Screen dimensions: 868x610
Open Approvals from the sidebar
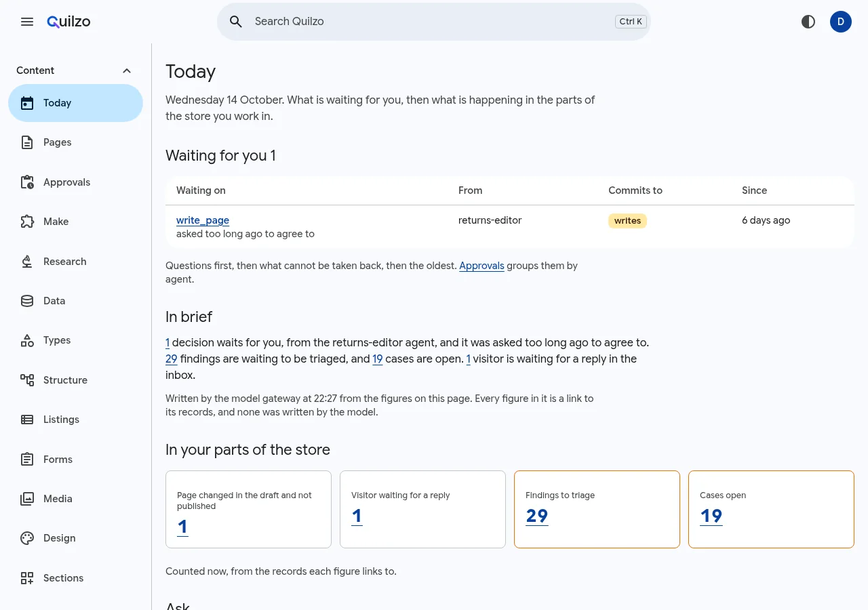click(x=75, y=182)
